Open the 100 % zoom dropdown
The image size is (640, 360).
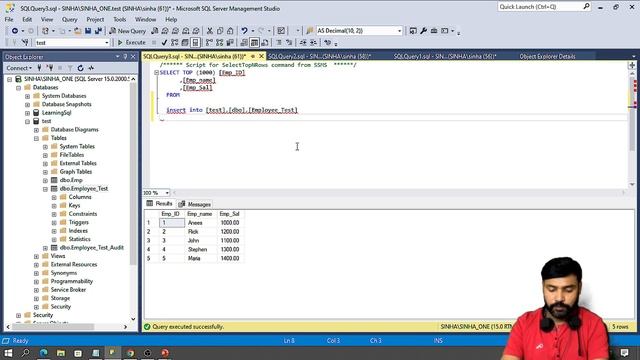[x=167, y=193]
